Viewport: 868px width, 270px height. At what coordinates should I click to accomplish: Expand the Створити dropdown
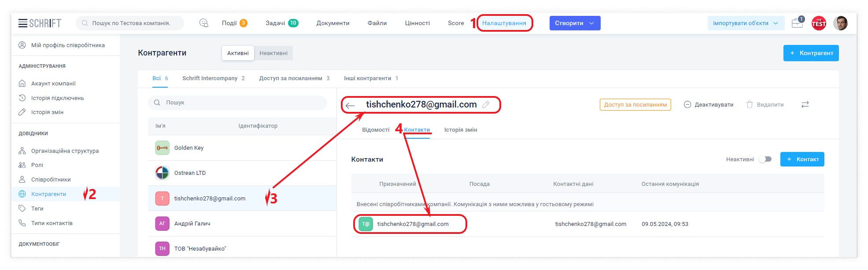(x=575, y=23)
